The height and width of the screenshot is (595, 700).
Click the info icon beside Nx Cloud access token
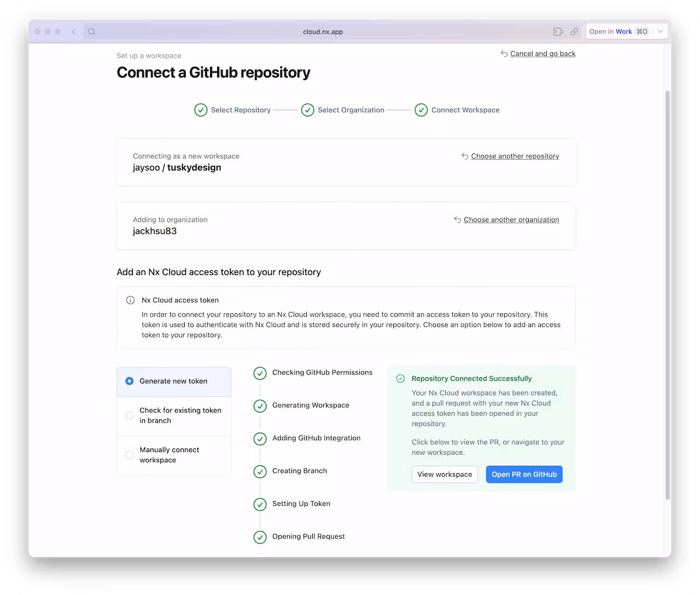pos(130,300)
